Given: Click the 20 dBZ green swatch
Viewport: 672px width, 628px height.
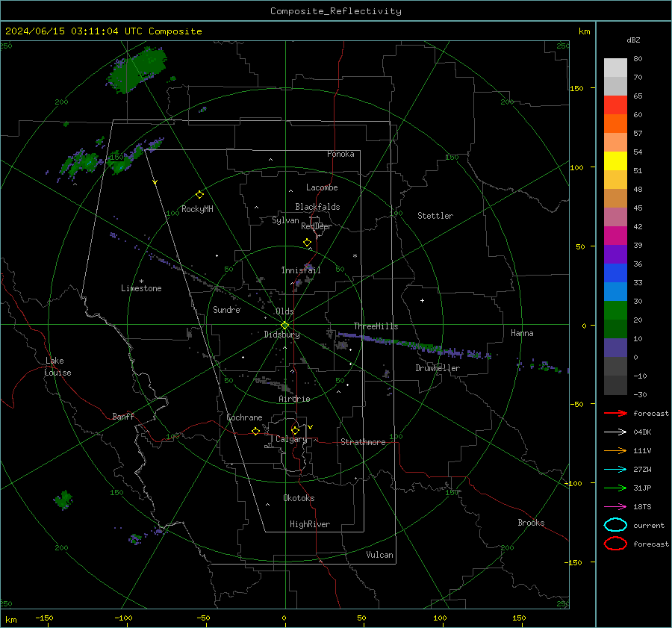Looking at the screenshot, I should click(615, 311).
